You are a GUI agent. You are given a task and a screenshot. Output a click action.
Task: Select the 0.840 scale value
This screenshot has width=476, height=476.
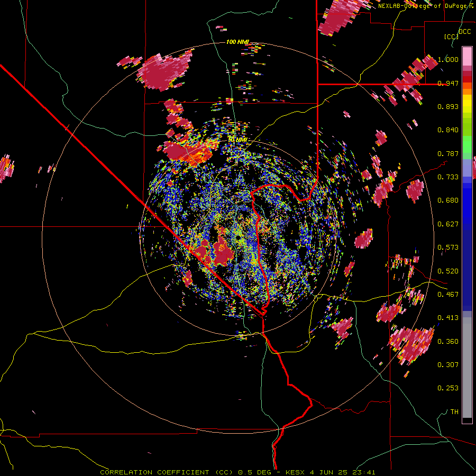(x=448, y=130)
